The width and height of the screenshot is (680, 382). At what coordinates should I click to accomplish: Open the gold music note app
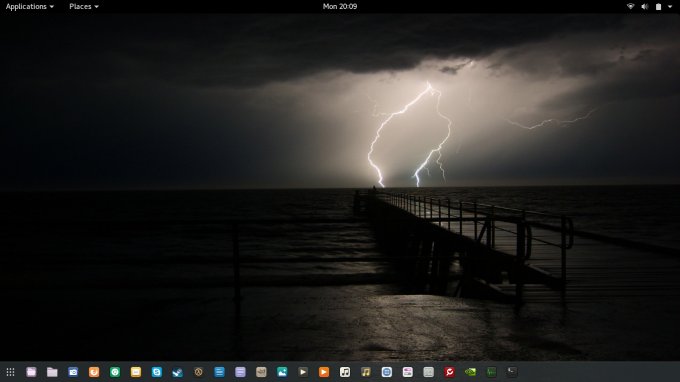pyautogui.click(x=366, y=372)
